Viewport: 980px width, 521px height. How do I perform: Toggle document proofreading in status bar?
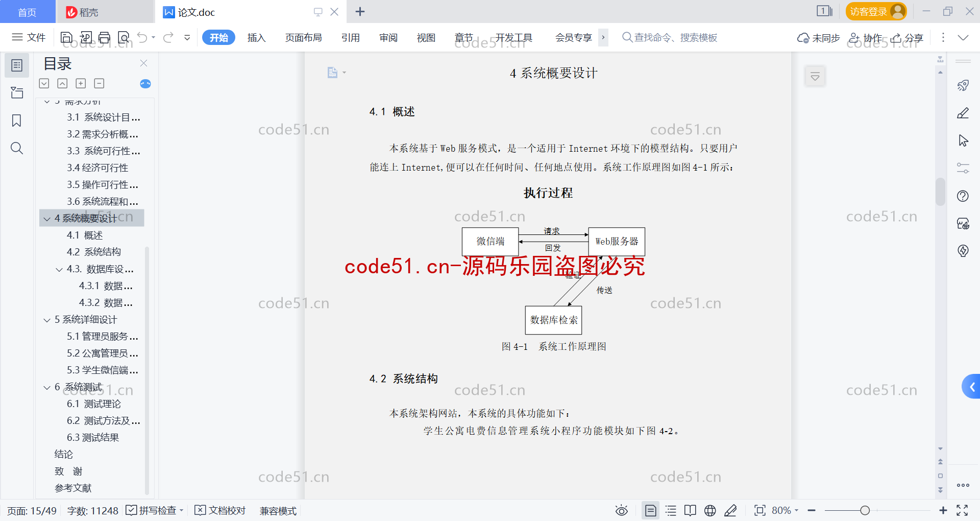(220, 511)
